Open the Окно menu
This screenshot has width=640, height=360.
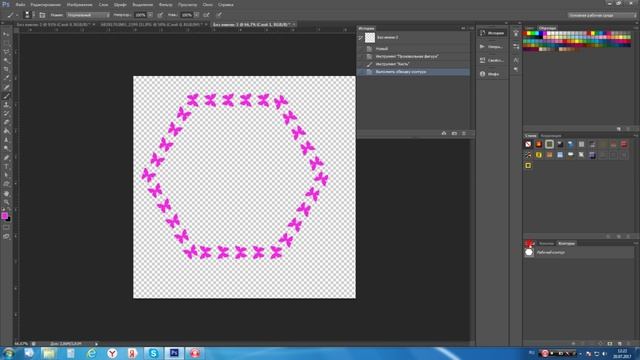click(207, 4)
